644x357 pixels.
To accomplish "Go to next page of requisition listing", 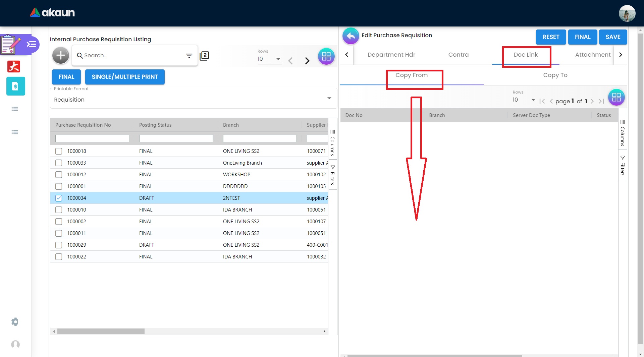I will click(307, 61).
